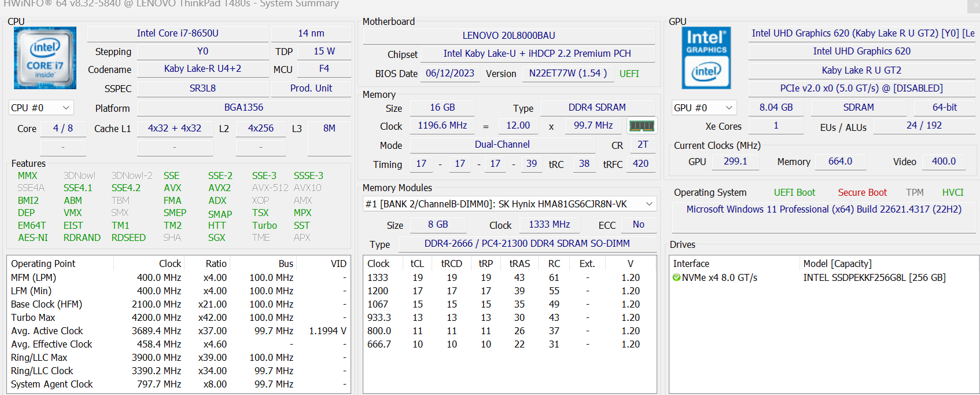Click the Operating Point column header
980x395 pixels.
pyautogui.click(x=43, y=264)
